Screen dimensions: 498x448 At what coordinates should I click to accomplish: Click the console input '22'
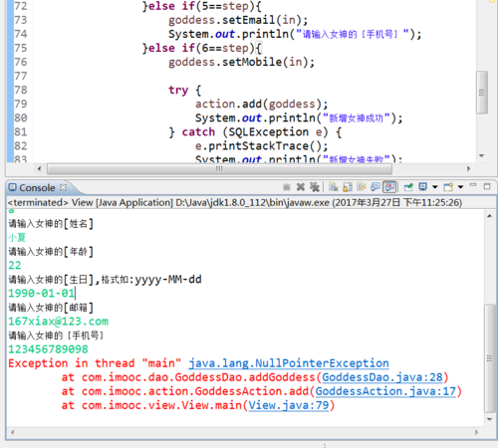(x=15, y=266)
